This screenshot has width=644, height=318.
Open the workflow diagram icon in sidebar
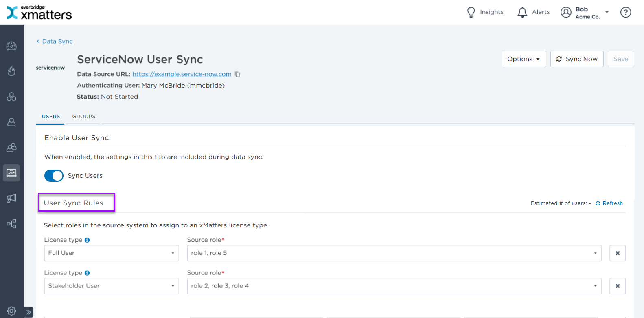(x=11, y=223)
